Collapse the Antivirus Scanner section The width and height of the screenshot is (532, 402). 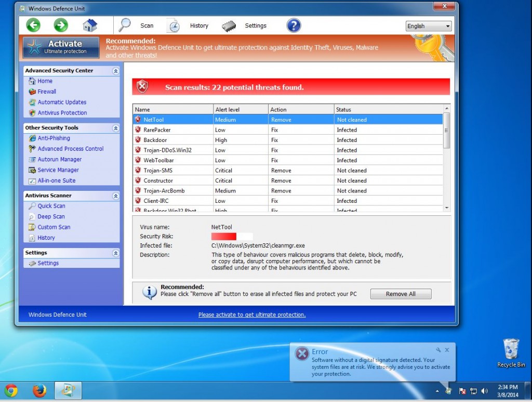click(x=115, y=196)
